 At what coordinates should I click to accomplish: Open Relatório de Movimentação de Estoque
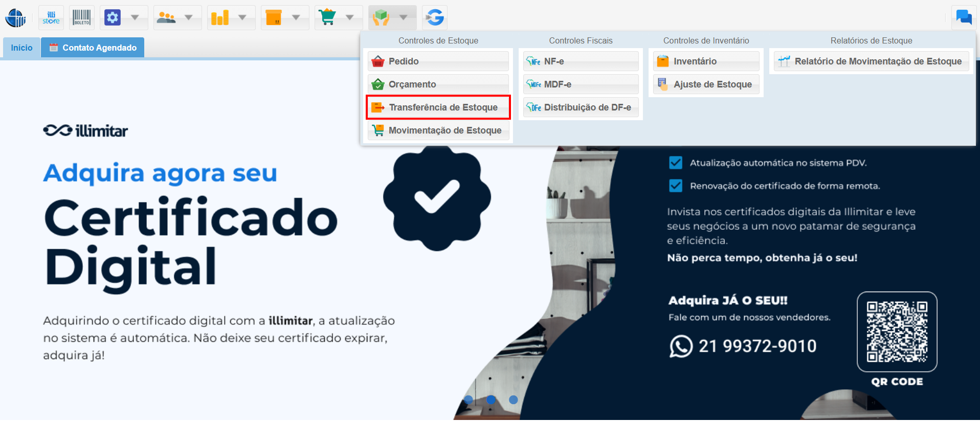tap(871, 61)
